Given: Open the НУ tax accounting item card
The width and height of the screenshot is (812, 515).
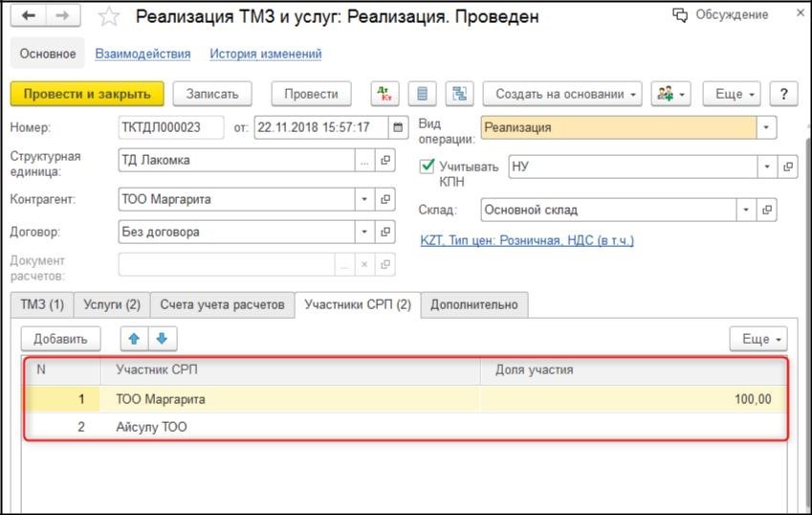Looking at the screenshot, I should (x=788, y=167).
